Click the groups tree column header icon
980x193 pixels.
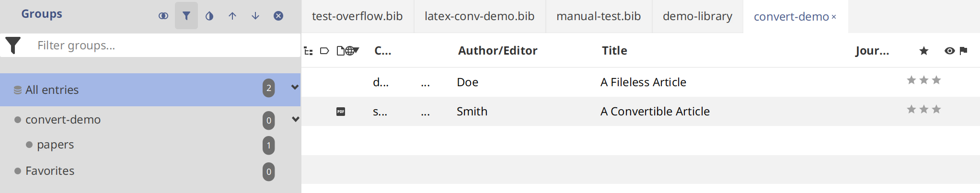(309, 51)
